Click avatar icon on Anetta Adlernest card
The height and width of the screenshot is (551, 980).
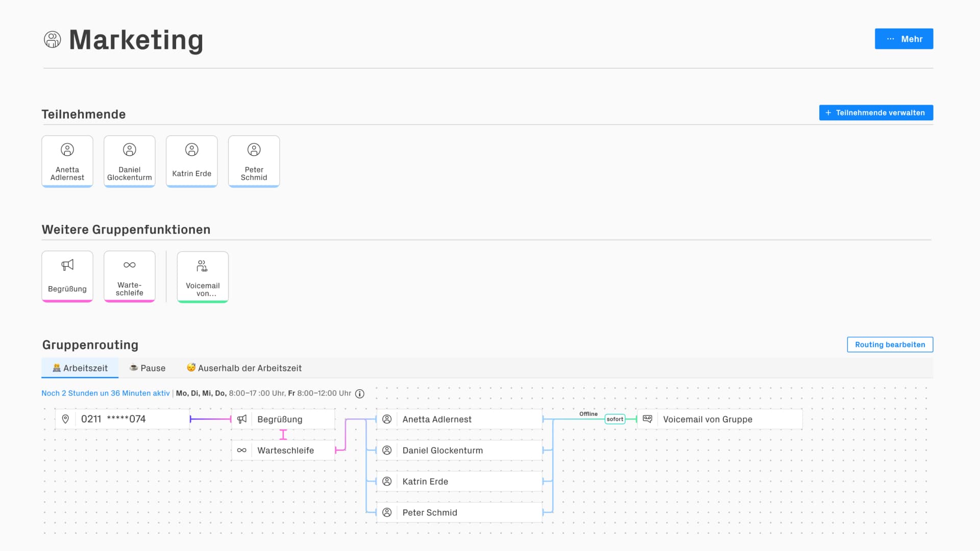pos(67,149)
